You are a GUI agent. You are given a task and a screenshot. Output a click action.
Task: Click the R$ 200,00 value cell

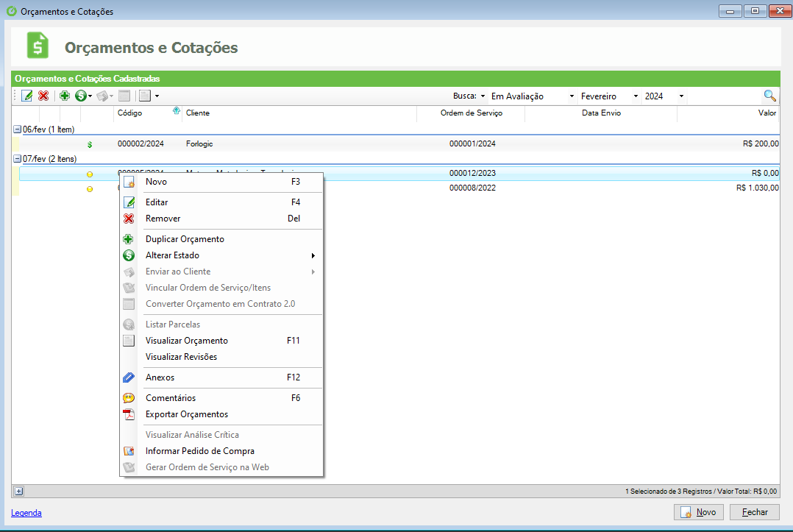coord(761,143)
